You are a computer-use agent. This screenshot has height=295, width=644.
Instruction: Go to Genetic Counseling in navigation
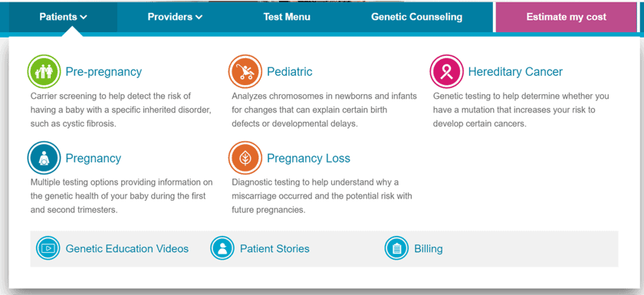tap(416, 17)
